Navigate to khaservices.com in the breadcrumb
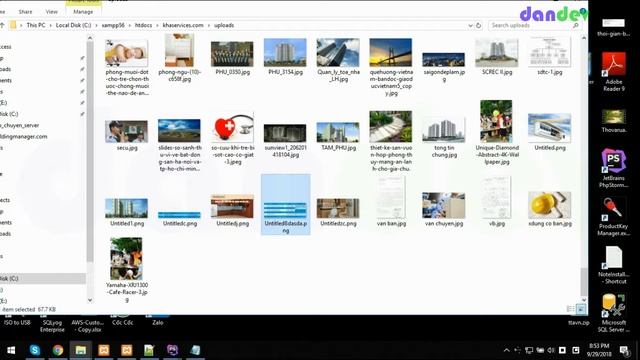This screenshot has width=640, height=360. 183,25
